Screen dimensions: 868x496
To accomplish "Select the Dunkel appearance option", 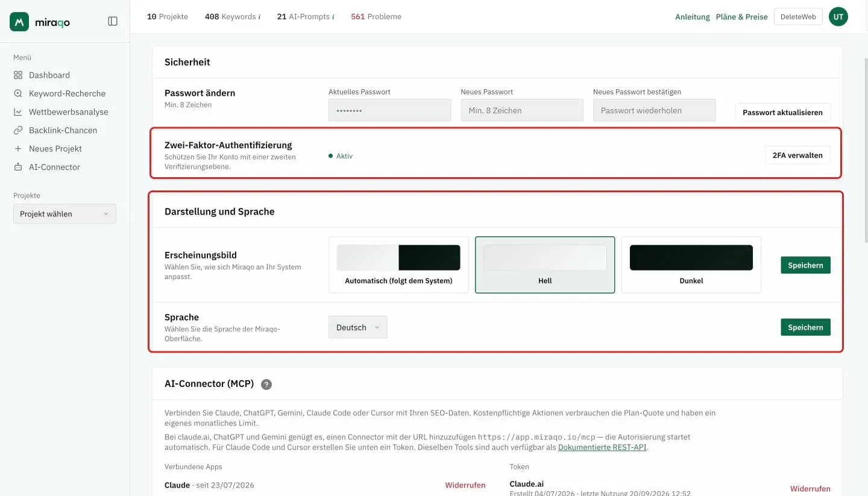I will point(691,265).
